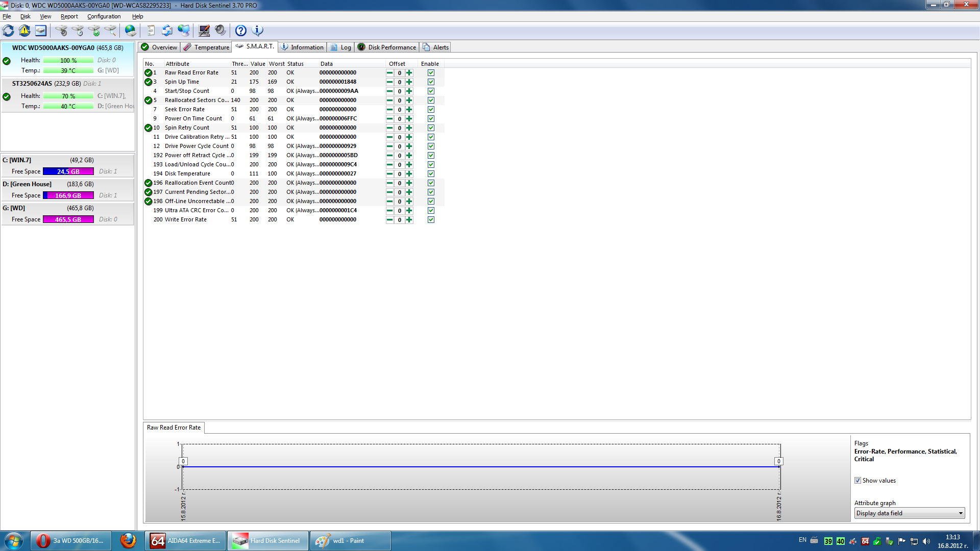Open the Configuration menu
The height and width of the screenshot is (551, 980).
[x=104, y=16]
